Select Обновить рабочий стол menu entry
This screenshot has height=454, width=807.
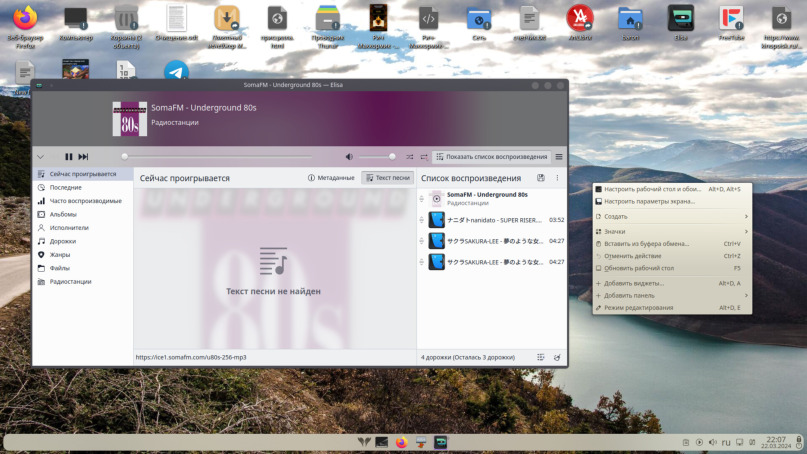[x=640, y=268]
